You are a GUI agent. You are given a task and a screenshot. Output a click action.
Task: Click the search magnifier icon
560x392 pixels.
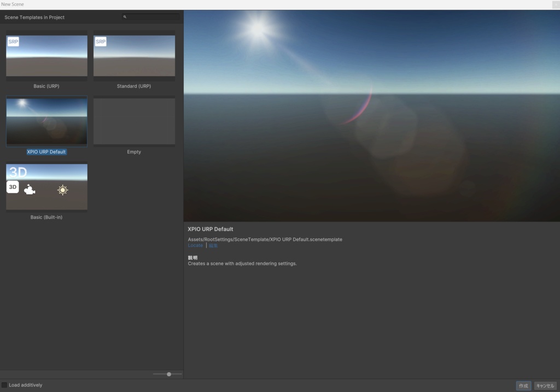[125, 17]
